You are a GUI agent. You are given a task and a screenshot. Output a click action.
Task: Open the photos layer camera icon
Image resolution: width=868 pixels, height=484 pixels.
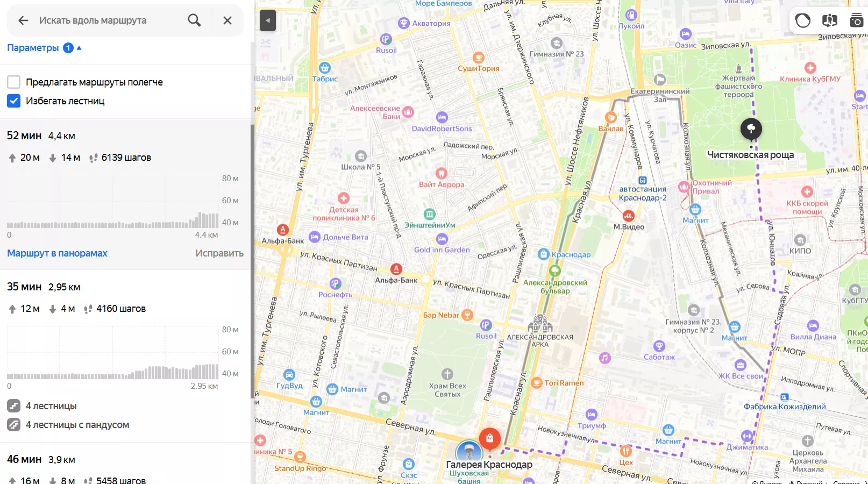pyautogui.click(x=856, y=20)
